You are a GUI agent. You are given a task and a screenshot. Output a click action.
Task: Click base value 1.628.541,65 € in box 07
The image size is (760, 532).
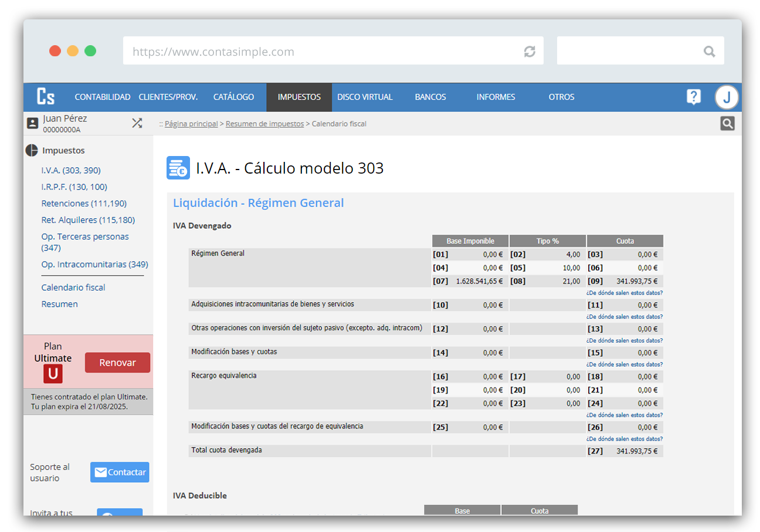pyautogui.click(x=479, y=281)
